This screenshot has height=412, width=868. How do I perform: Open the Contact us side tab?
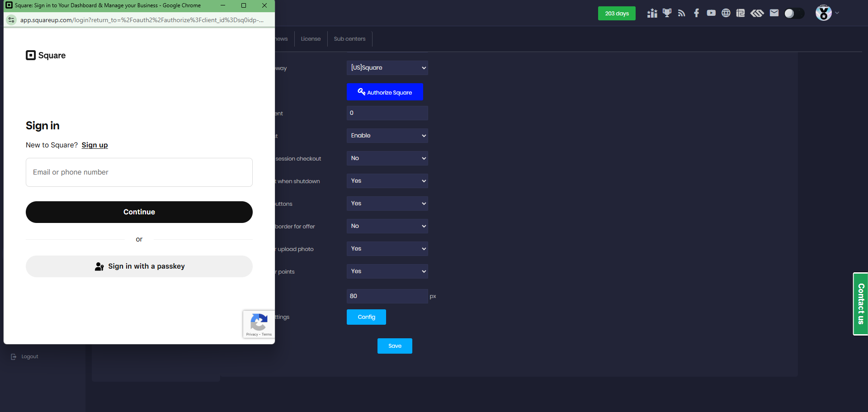coord(860,304)
